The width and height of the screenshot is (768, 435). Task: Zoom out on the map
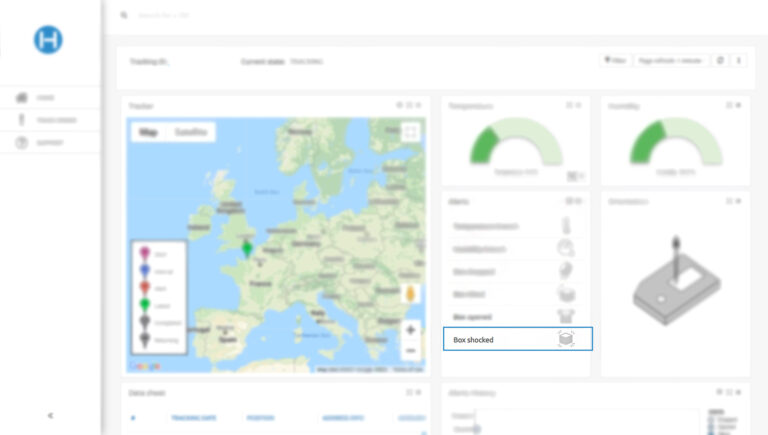click(410, 350)
